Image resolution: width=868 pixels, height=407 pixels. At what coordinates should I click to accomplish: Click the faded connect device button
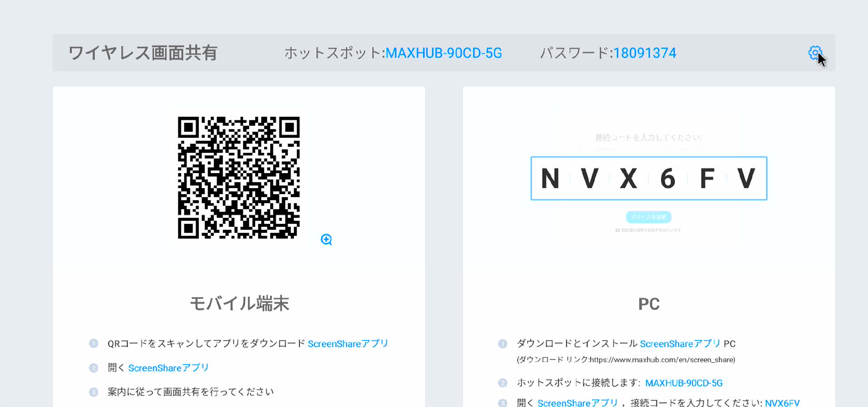649,217
